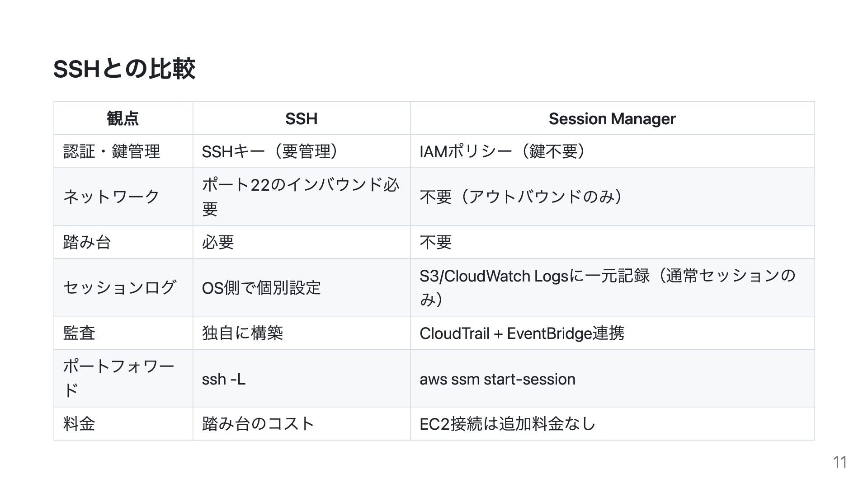
Task: Click the 不要（アウトバウンドのみ） cell
Action: point(522,197)
